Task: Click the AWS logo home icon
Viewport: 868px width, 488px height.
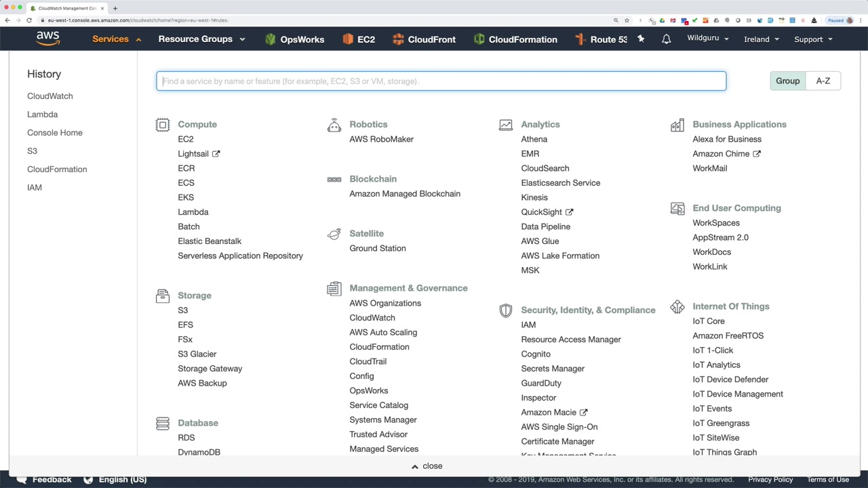Action: (48, 39)
